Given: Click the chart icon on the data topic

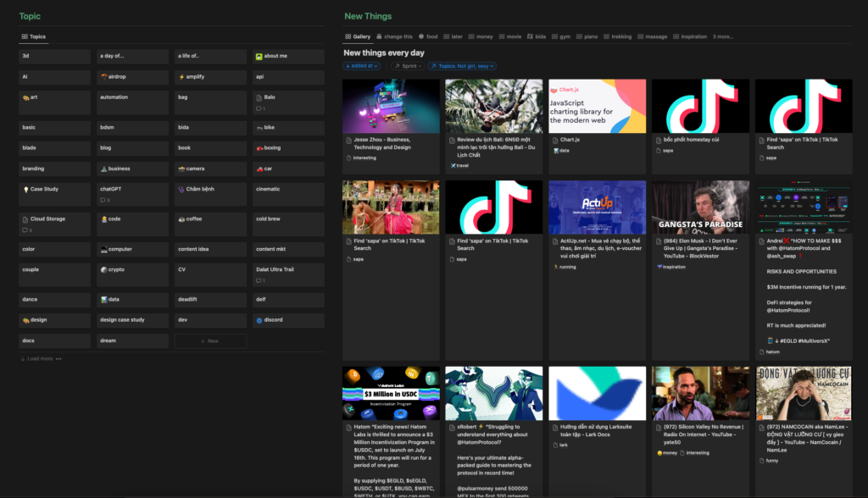Looking at the screenshot, I should pyautogui.click(x=103, y=299).
